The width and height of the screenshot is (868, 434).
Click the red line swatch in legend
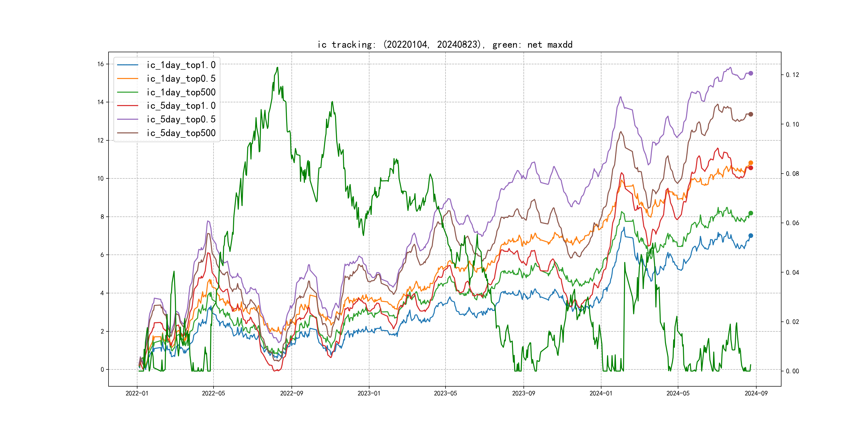(x=128, y=106)
